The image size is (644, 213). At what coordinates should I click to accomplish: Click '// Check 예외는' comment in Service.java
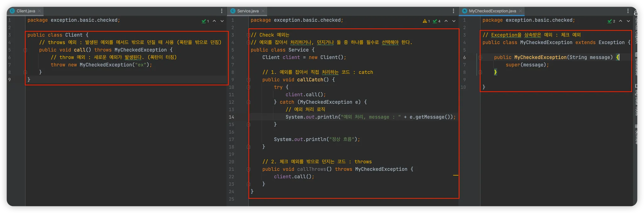(270, 35)
